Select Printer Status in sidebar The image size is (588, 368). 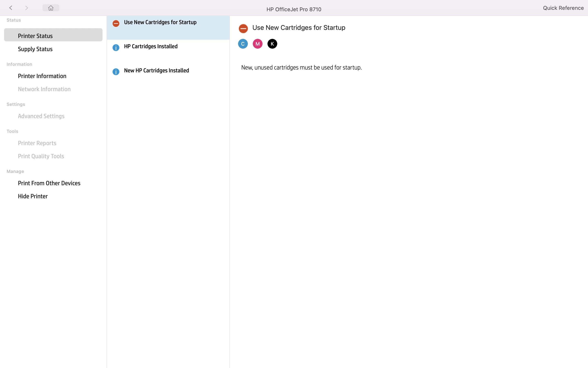point(53,35)
